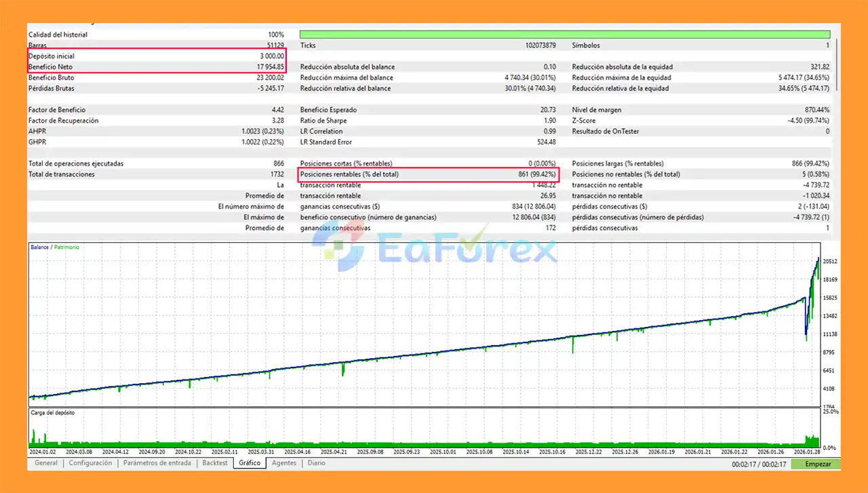Open the Diario tab
Viewport: 868px width, 493px height.
pos(316,463)
